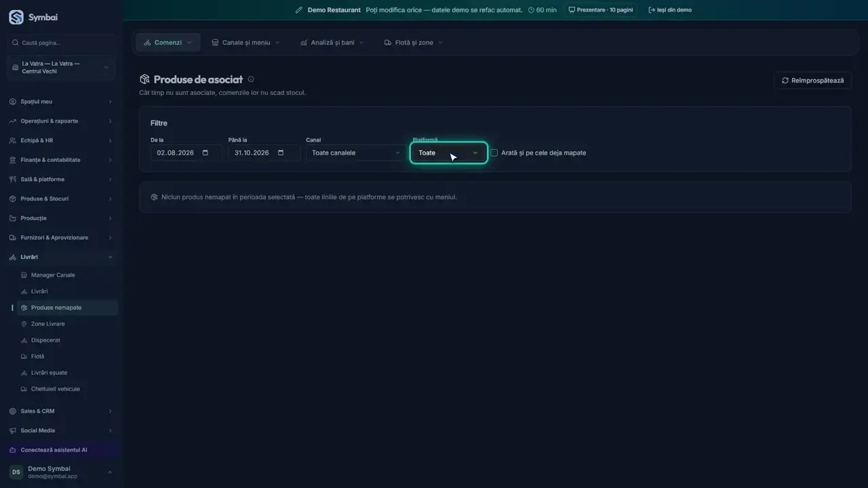The height and width of the screenshot is (488, 868).
Task: Click the Reîmprospătează button
Action: pyautogui.click(x=812, y=80)
